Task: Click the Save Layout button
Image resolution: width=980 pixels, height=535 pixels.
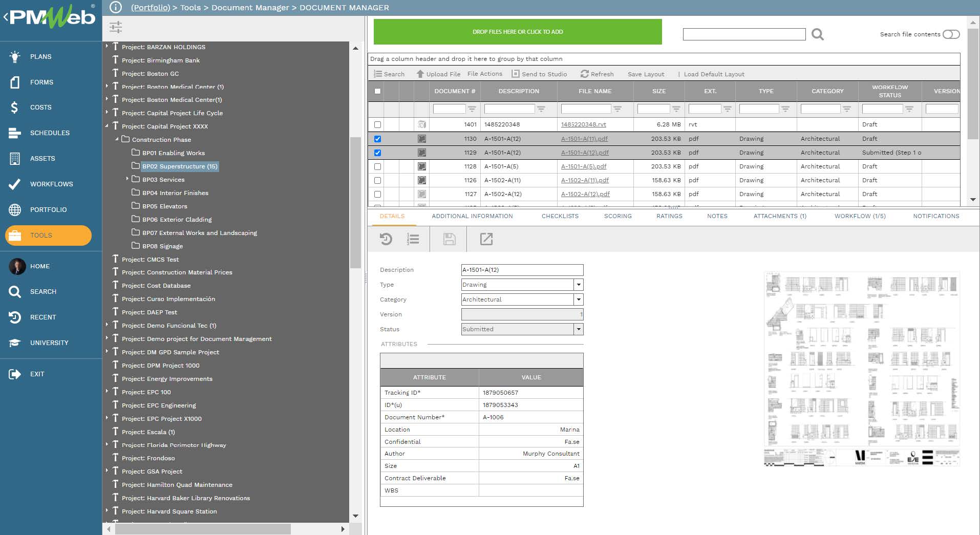Action: pyautogui.click(x=646, y=74)
